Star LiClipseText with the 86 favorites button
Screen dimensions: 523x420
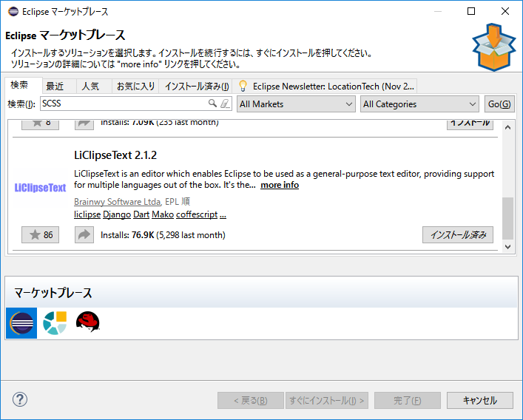(x=41, y=234)
